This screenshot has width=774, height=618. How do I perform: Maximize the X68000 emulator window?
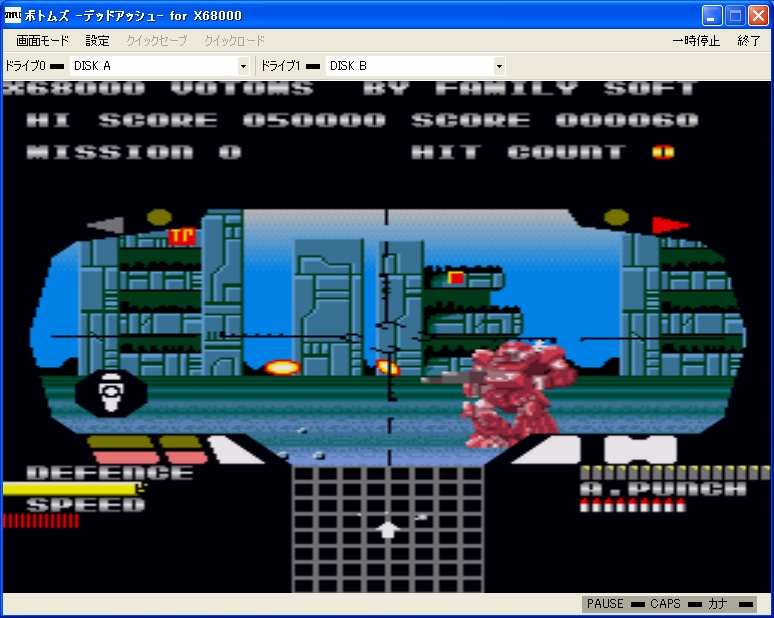coord(735,16)
